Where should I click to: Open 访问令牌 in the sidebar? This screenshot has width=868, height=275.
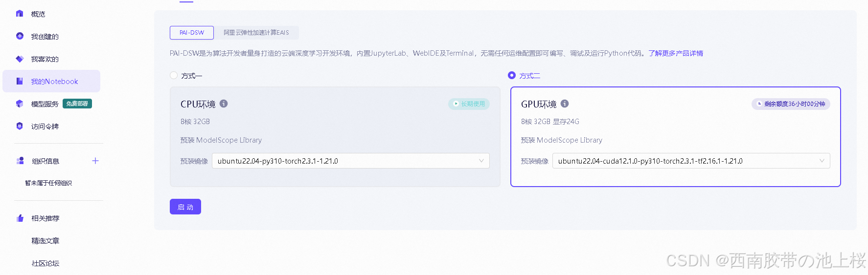[45, 127]
